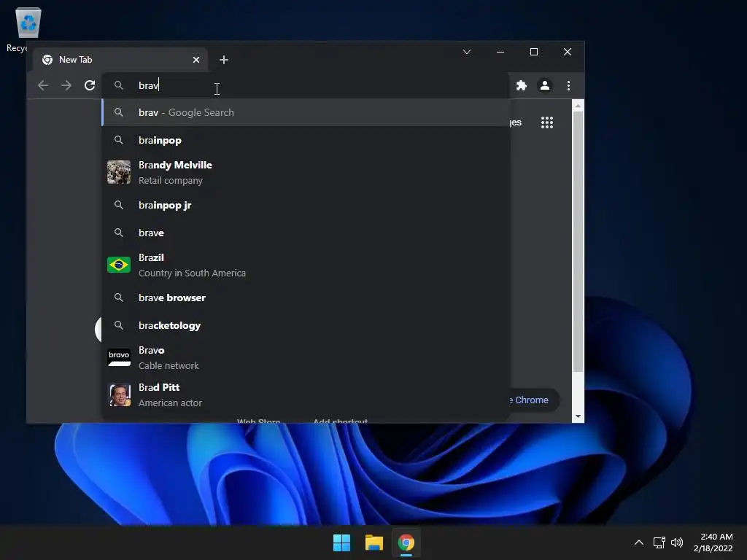This screenshot has width=747, height=560.
Task: Click the search icon beside 'bracketology'
Action: (x=119, y=325)
